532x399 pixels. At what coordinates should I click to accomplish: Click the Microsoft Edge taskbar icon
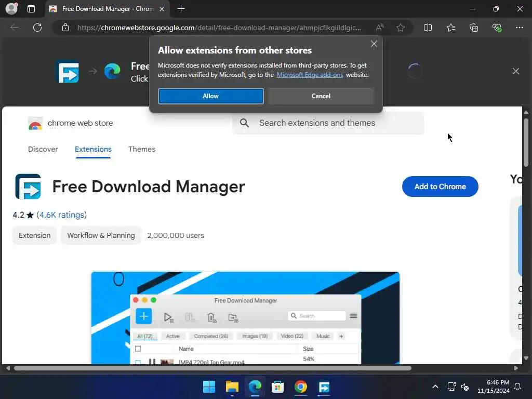pos(255,387)
